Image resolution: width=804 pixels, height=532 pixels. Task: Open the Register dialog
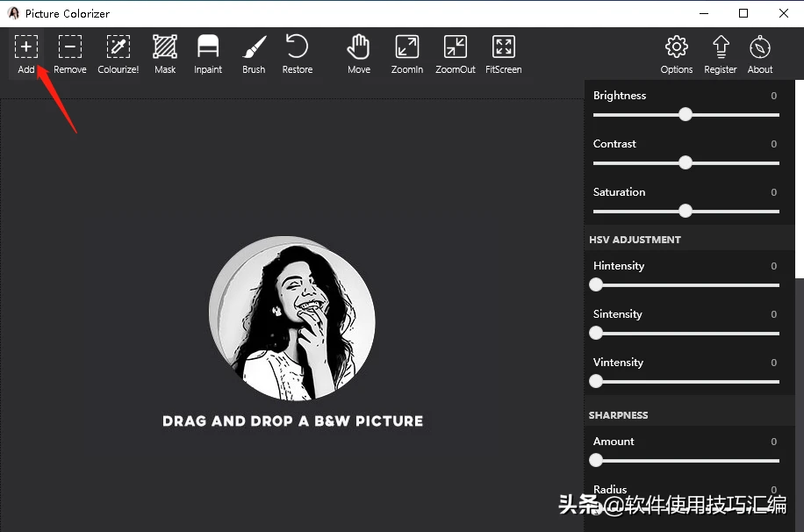point(721,47)
